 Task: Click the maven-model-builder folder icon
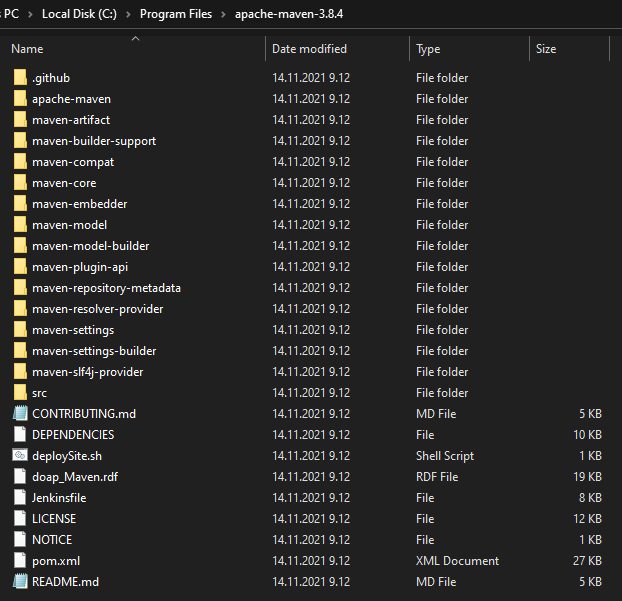[x=20, y=246]
